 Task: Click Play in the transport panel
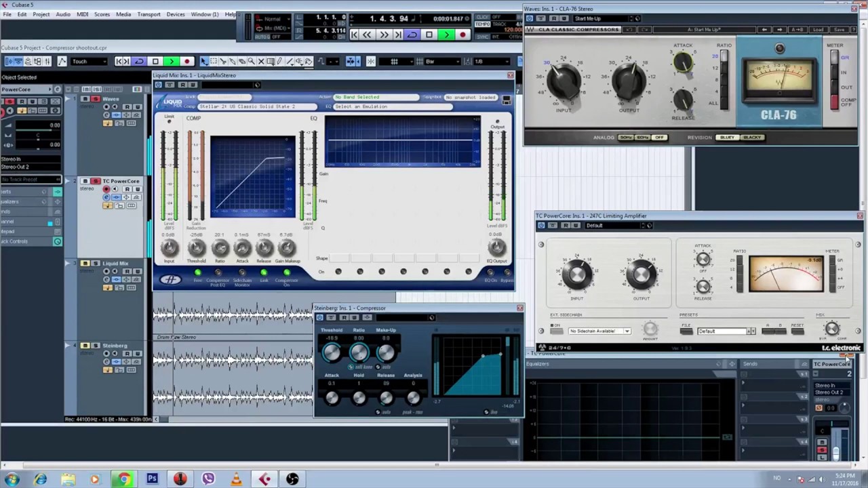[x=446, y=35]
